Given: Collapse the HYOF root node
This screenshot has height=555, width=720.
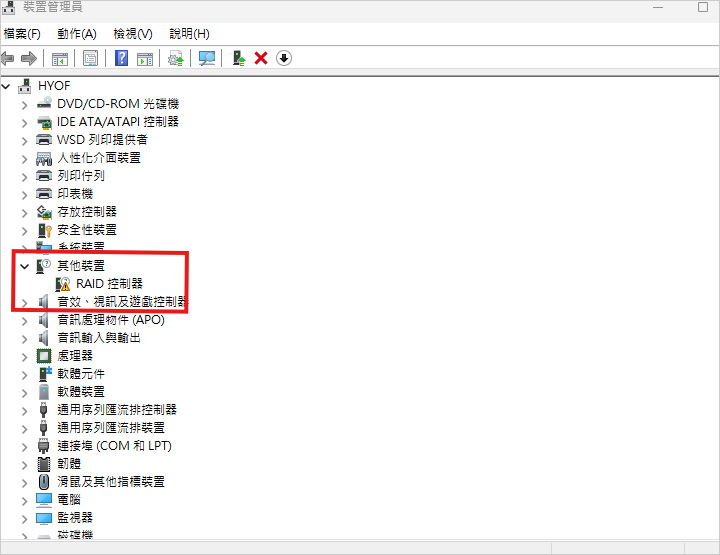Looking at the screenshot, I should click(6, 86).
